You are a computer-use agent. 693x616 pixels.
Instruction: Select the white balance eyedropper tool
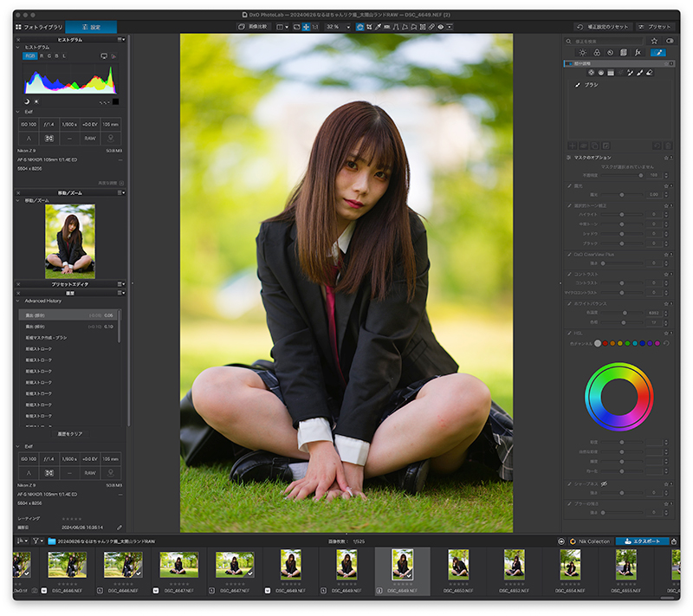click(x=378, y=27)
